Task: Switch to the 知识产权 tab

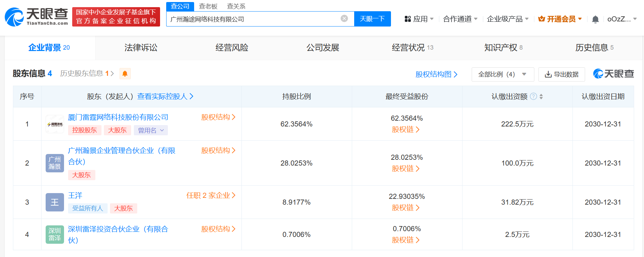Action: tap(503, 48)
